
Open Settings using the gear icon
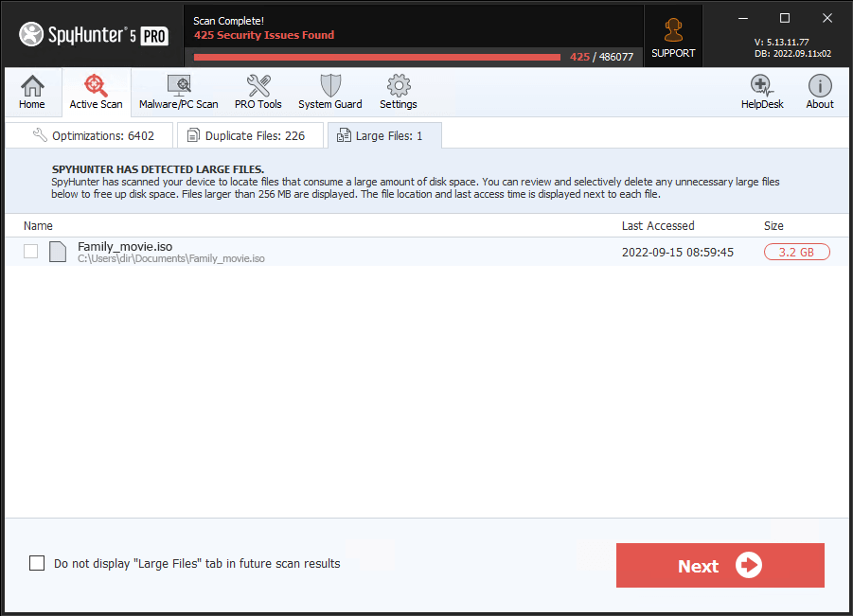[x=398, y=85]
